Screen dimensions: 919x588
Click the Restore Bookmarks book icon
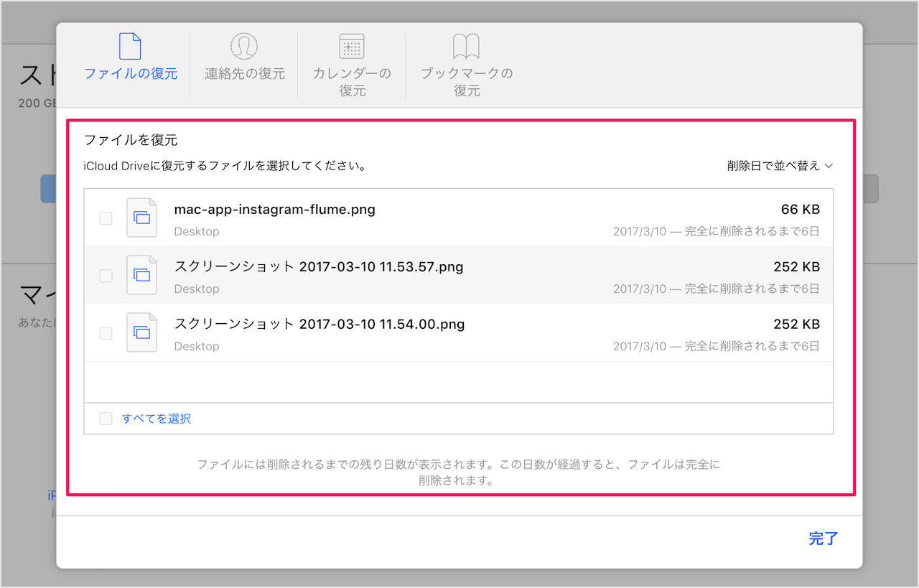(x=466, y=47)
